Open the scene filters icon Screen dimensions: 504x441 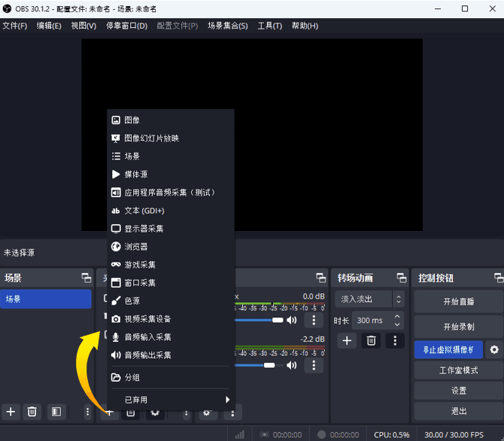(x=55, y=412)
